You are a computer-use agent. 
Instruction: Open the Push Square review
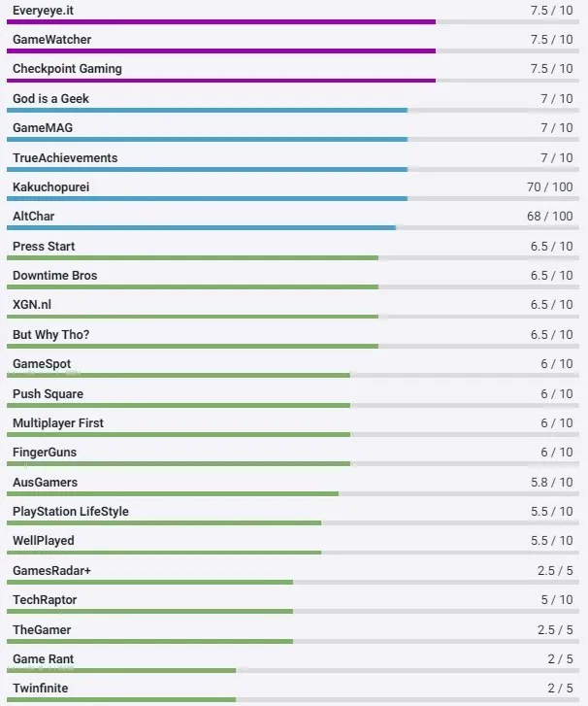(48, 394)
